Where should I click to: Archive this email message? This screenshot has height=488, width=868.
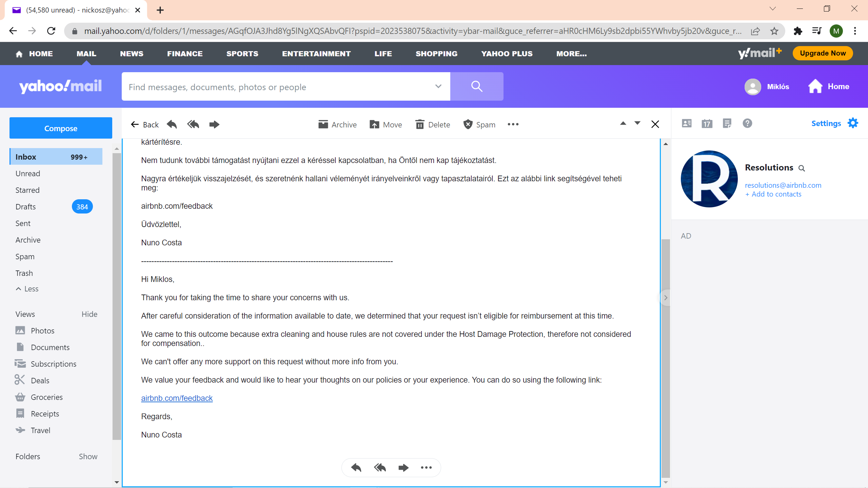click(x=337, y=124)
